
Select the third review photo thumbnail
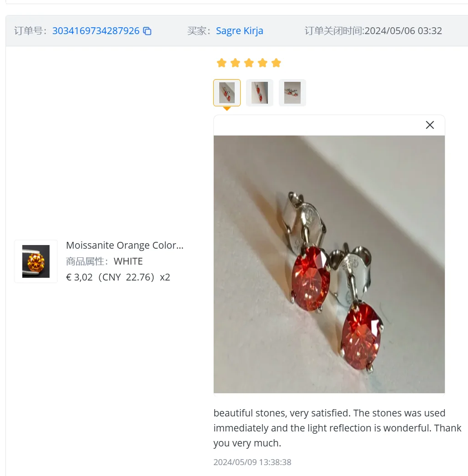point(292,93)
